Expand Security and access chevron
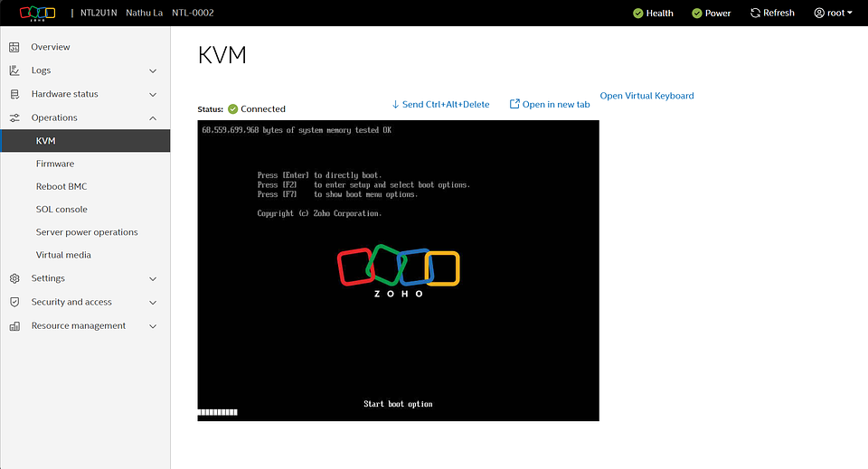Screen dimensions: 868x469 [x=153, y=303]
